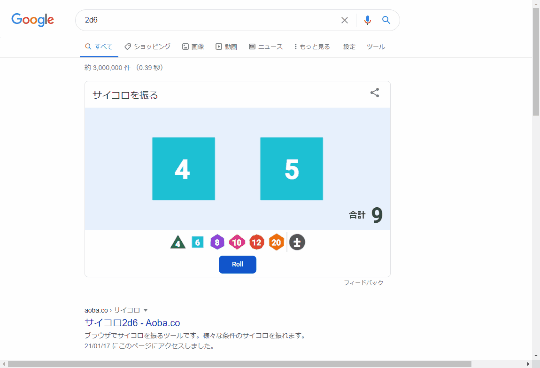Clear the search box with X icon

click(x=344, y=20)
